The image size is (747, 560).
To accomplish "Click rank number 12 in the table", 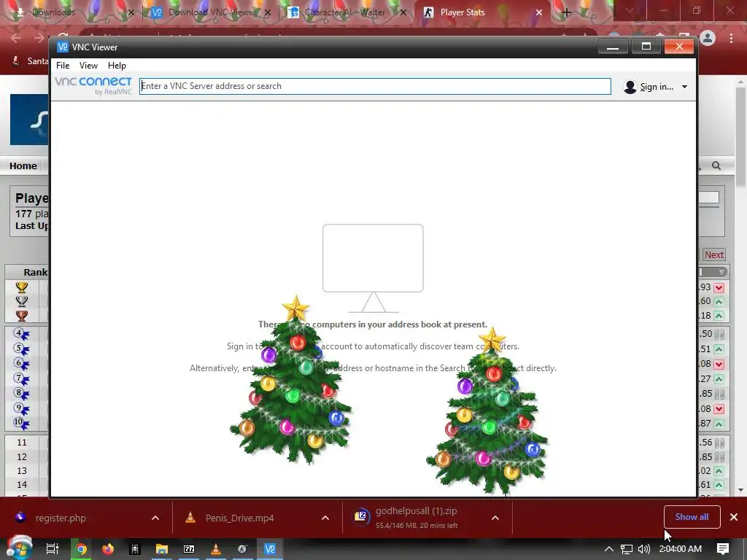I will pos(22,456).
